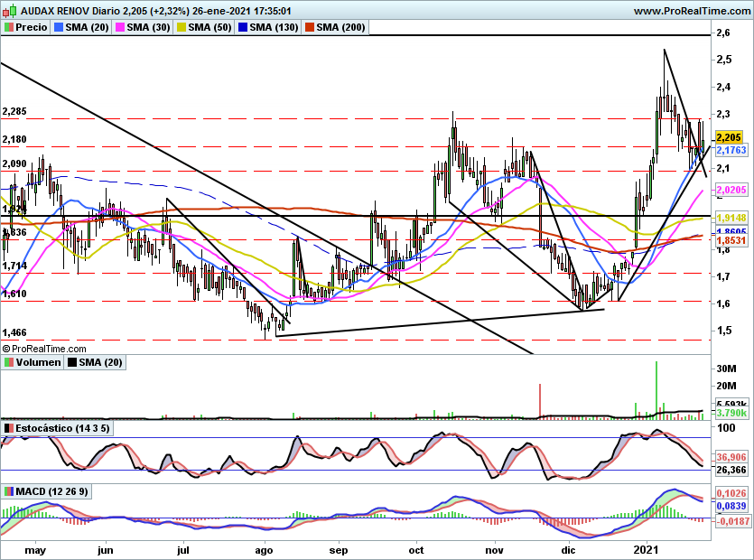Click the Estocástico indicator color icon

click(9, 428)
